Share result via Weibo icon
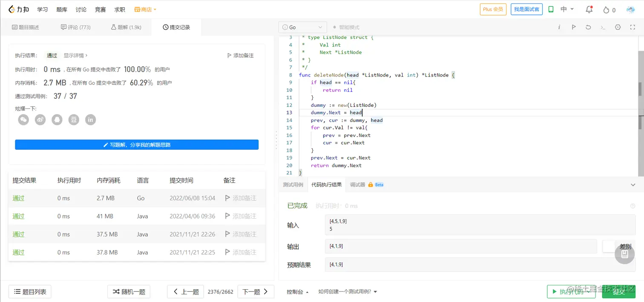This screenshot has height=302, width=644. pos(40,120)
